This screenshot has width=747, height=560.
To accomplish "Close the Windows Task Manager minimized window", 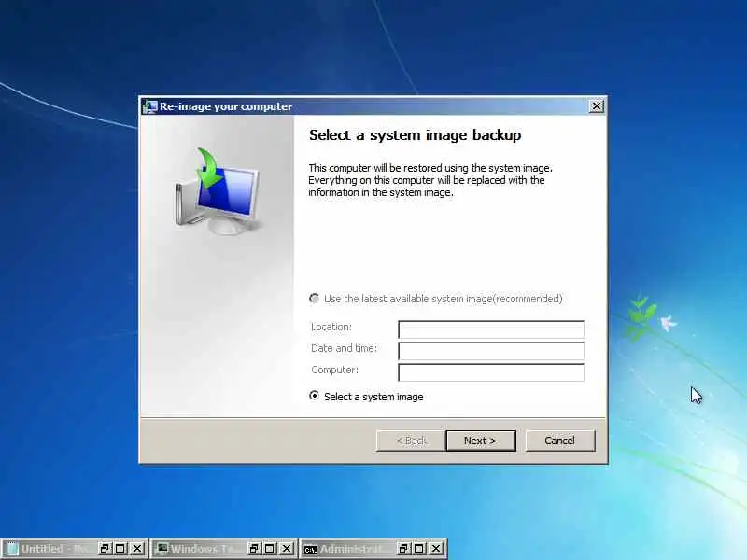I will pyautogui.click(x=287, y=549).
